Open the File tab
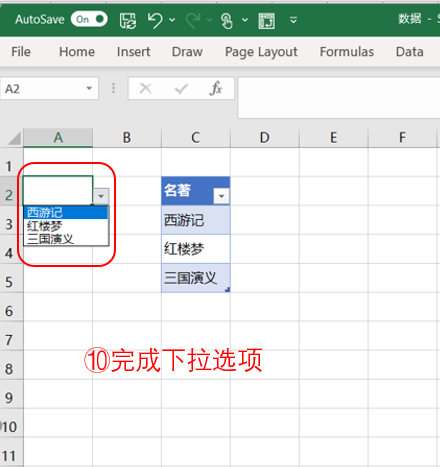 (21, 52)
